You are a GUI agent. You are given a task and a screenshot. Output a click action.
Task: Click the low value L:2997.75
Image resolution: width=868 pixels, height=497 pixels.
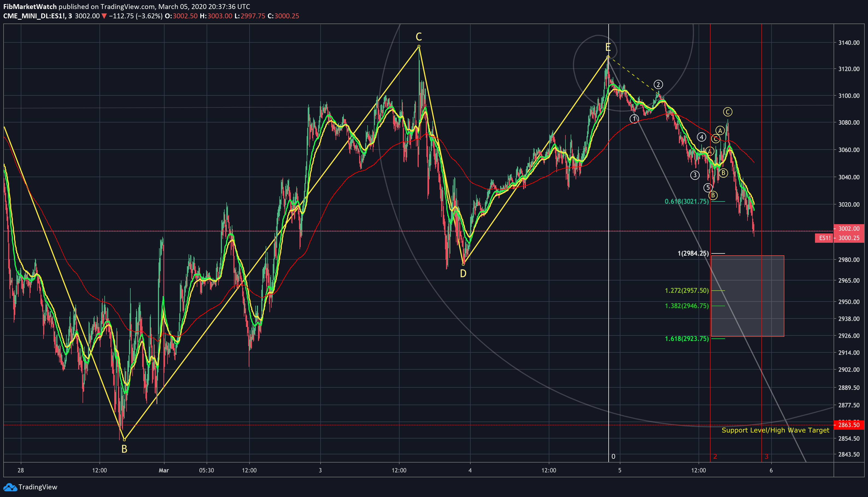pos(250,16)
